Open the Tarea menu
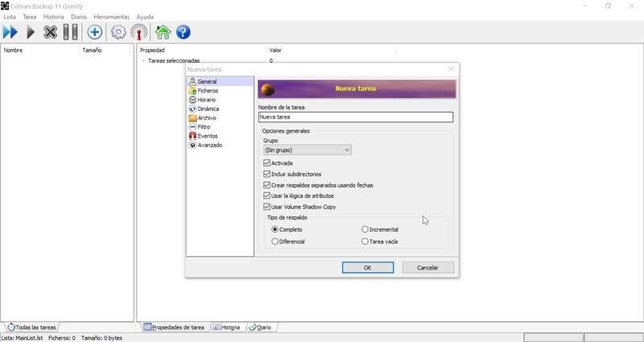 click(x=30, y=17)
